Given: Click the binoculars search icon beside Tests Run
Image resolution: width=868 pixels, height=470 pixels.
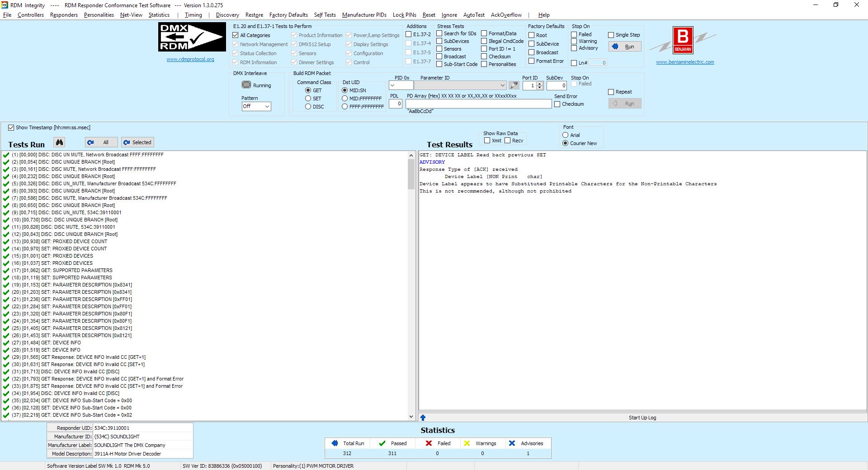Looking at the screenshot, I should click(59, 142).
